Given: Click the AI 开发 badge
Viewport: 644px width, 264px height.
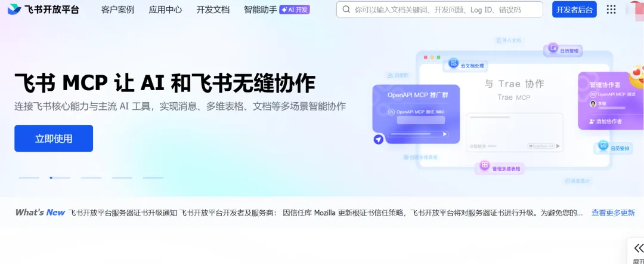Looking at the screenshot, I should click(295, 10).
